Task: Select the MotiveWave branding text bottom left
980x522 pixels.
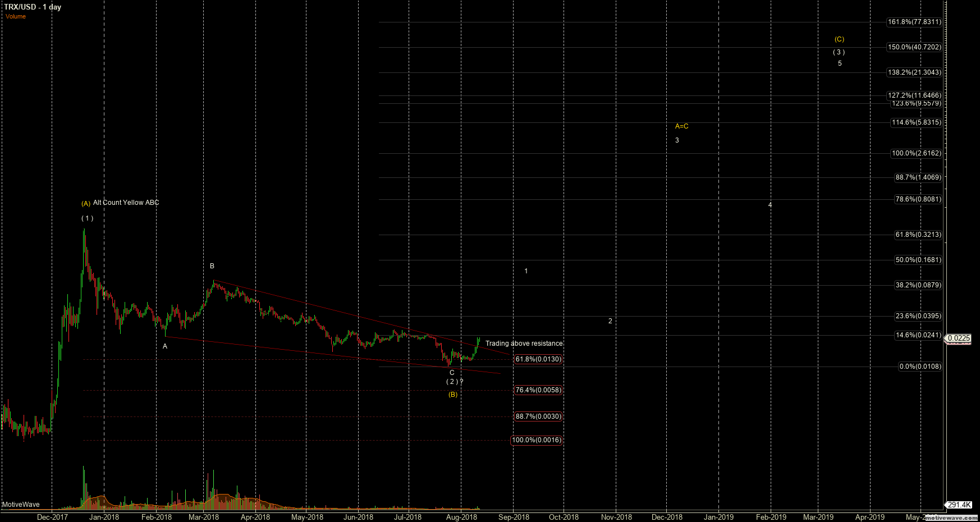Action: click(x=20, y=504)
